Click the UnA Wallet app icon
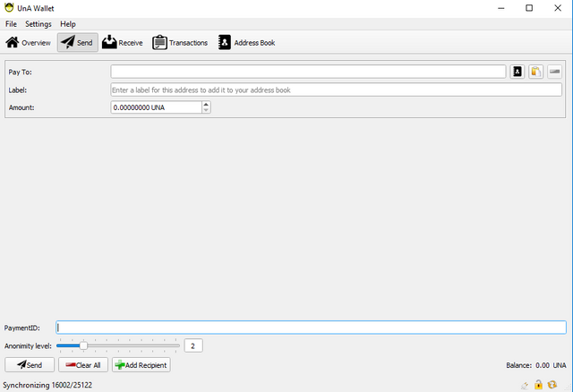The image size is (573, 392). pyautogui.click(x=9, y=7)
